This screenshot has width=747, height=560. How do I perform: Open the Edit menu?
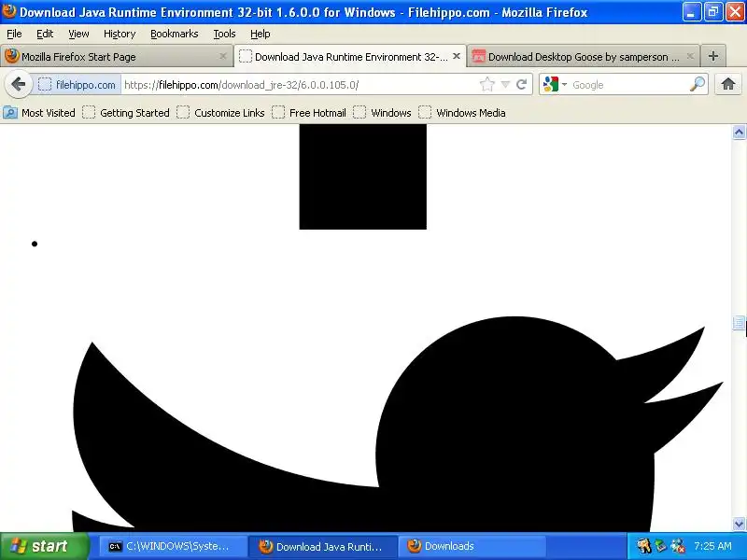pyautogui.click(x=45, y=34)
